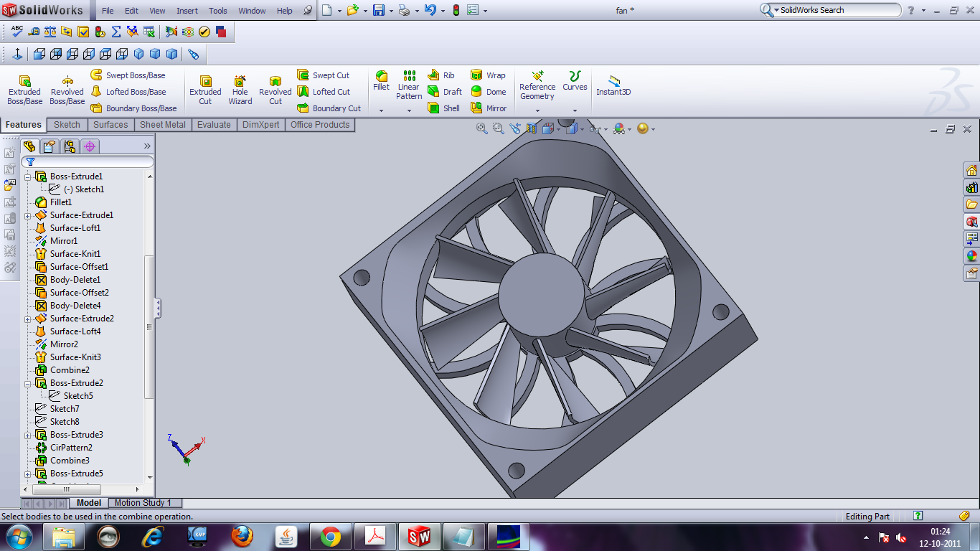Click Revolved Boss/Base button
The height and width of the screenshot is (551, 980).
tap(67, 89)
